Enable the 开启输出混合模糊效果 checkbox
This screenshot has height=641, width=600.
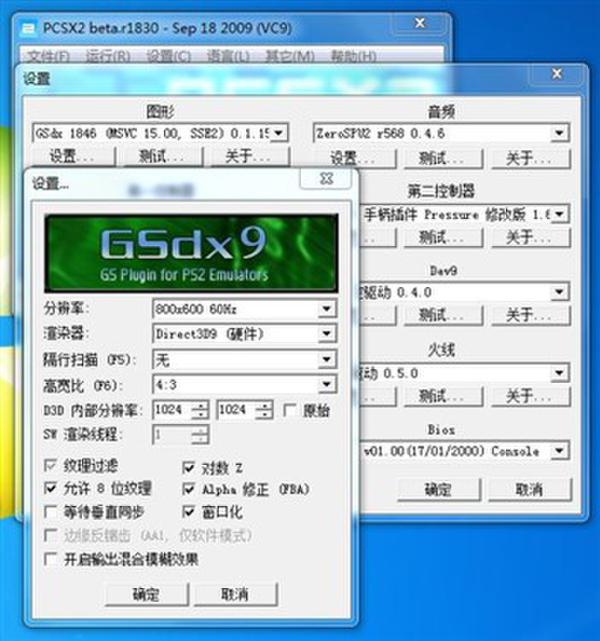click(x=50, y=559)
